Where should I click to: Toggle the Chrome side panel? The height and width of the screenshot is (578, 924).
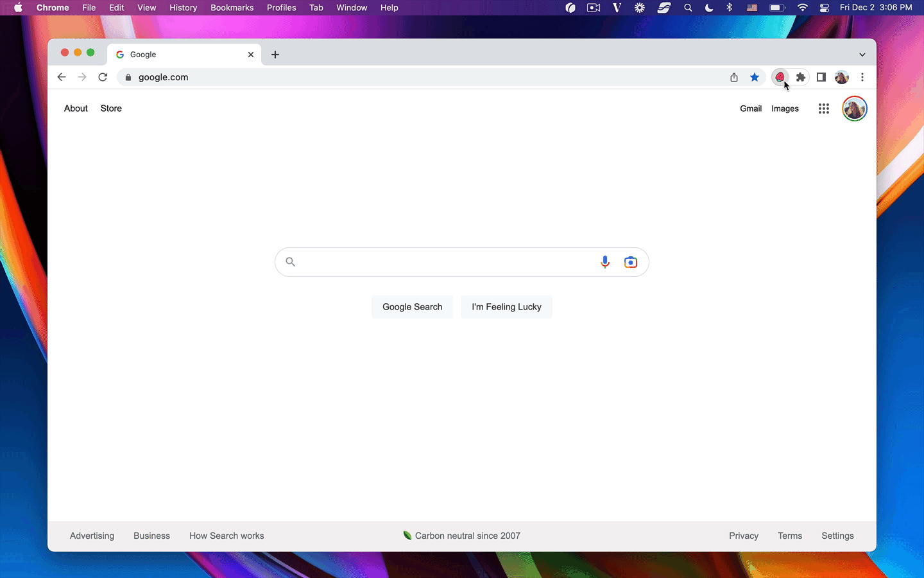point(821,77)
